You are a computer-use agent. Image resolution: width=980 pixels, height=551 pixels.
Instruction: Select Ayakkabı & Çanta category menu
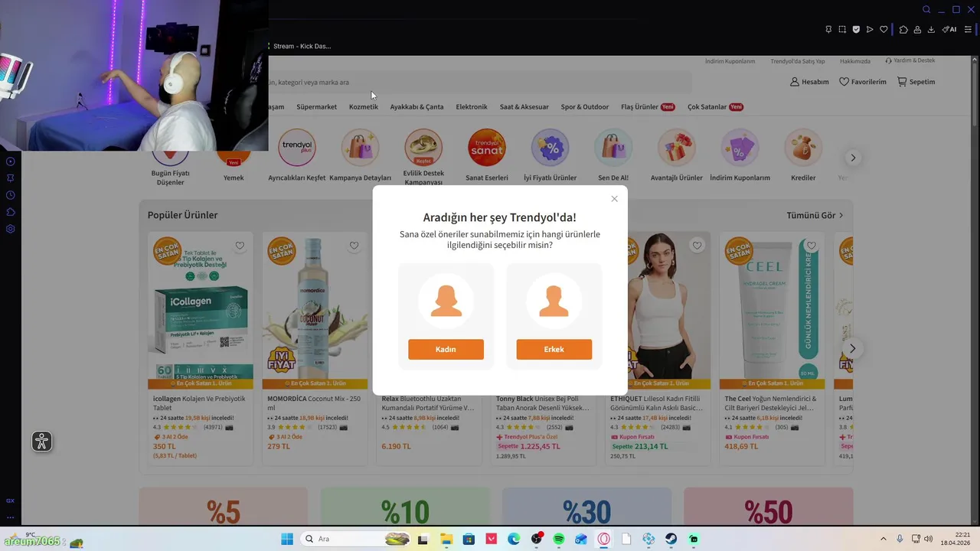pos(416,107)
